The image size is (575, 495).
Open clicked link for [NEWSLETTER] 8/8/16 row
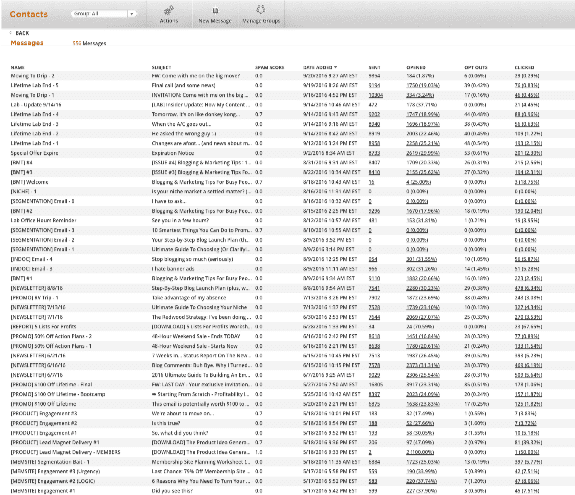528,288
